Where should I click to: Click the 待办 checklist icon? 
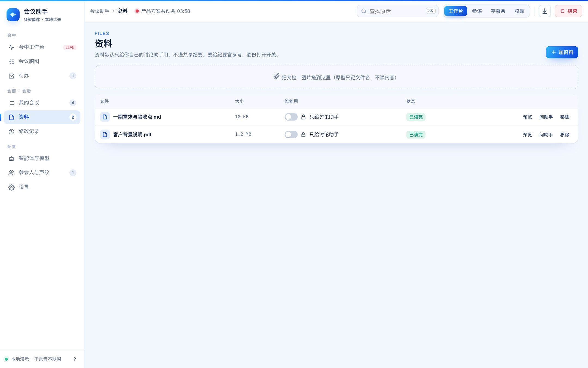coord(11,76)
